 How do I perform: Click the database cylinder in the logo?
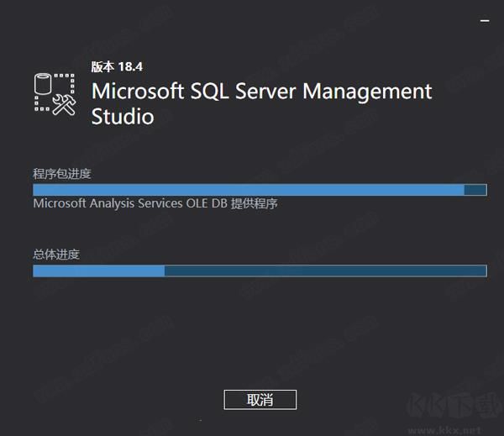(x=45, y=85)
